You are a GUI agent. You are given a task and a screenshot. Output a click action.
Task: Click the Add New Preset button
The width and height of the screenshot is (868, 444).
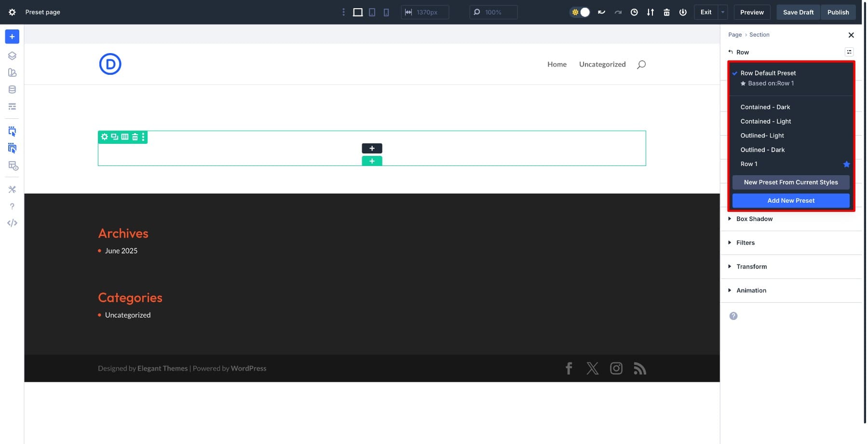790,201
